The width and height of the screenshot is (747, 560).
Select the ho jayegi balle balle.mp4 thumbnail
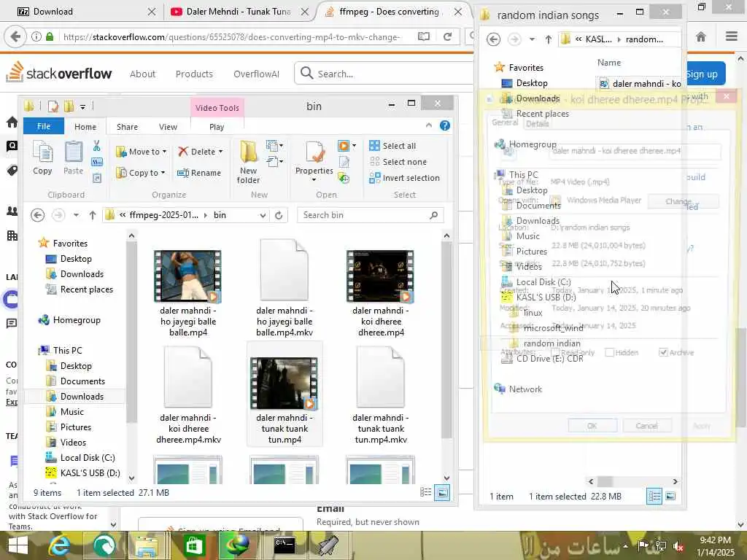point(187,276)
